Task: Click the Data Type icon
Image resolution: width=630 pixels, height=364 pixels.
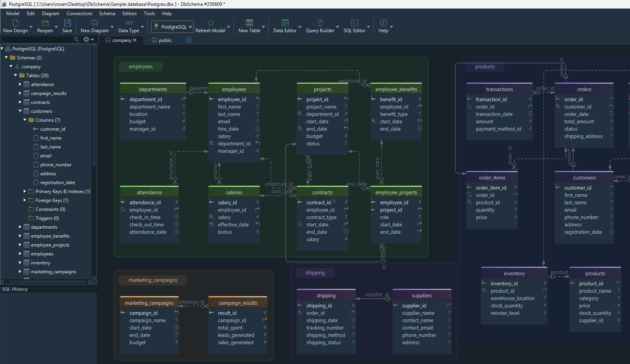Action: pos(128,23)
